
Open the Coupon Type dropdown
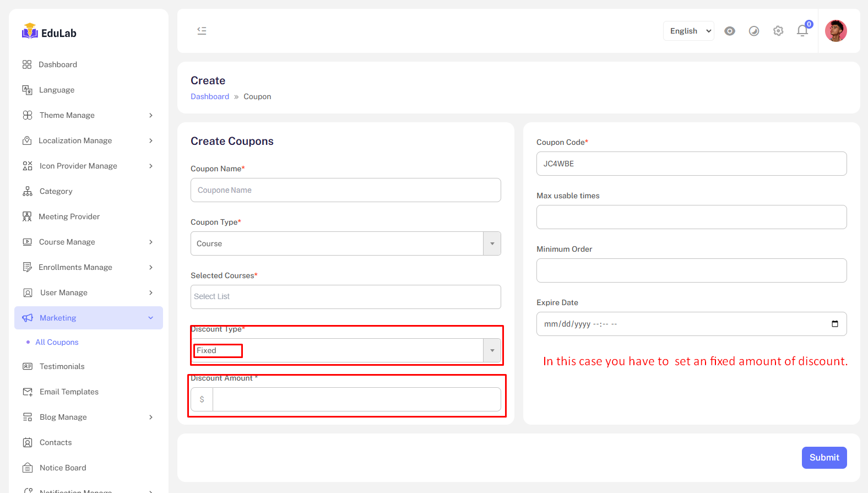point(345,243)
